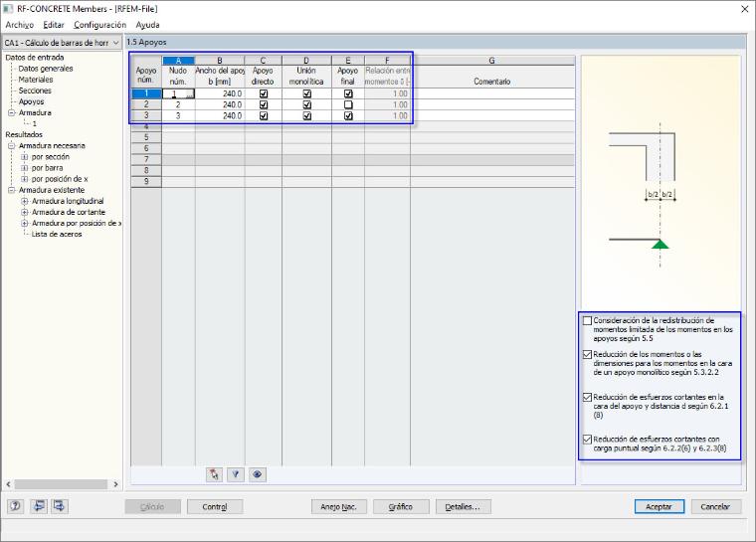Click the filter funnel icon below the table

pyautogui.click(x=236, y=474)
